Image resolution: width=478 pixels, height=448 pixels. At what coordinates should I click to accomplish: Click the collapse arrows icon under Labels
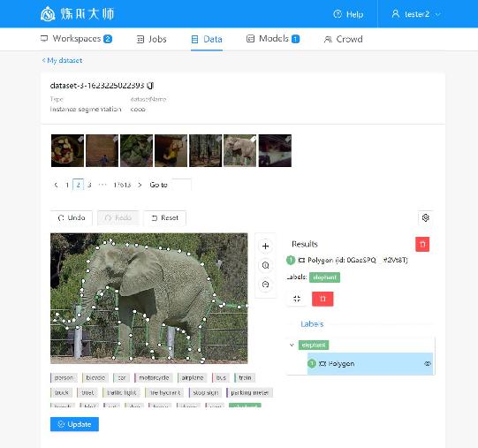297,299
